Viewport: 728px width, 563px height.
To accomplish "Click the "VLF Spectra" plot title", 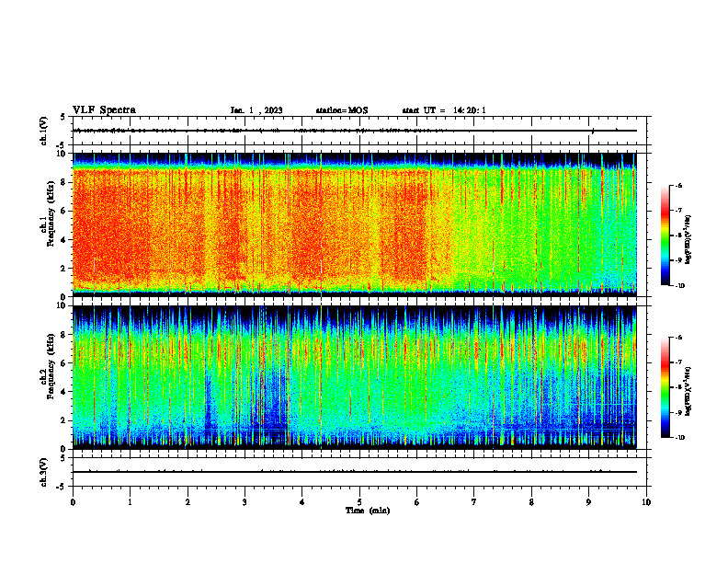I will [x=104, y=109].
